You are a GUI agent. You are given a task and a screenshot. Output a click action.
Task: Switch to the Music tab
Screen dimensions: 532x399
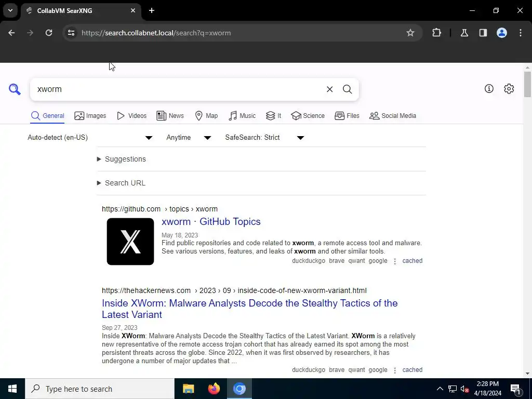[242, 116]
